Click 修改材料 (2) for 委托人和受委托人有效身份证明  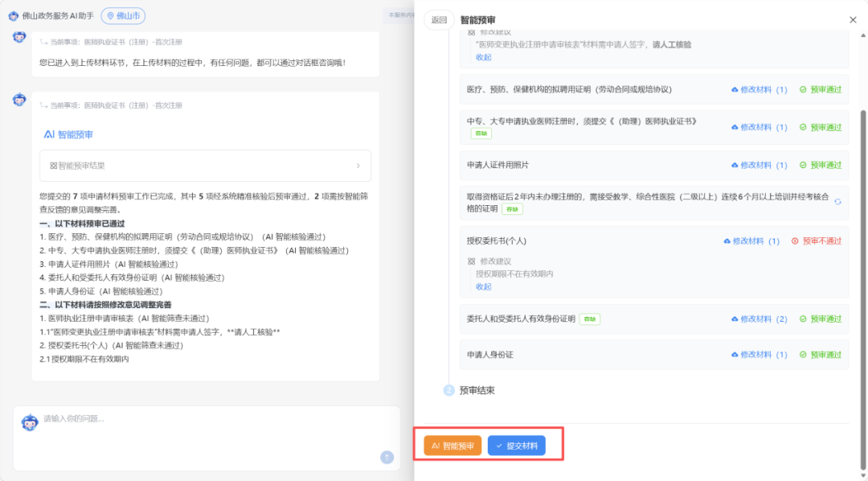tap(759, 319)
